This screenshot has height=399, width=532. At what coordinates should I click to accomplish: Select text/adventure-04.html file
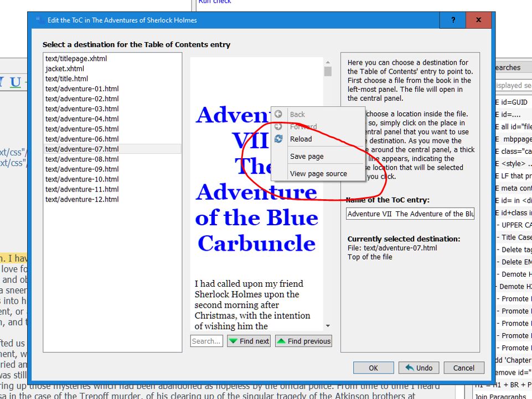click(112, 119)
